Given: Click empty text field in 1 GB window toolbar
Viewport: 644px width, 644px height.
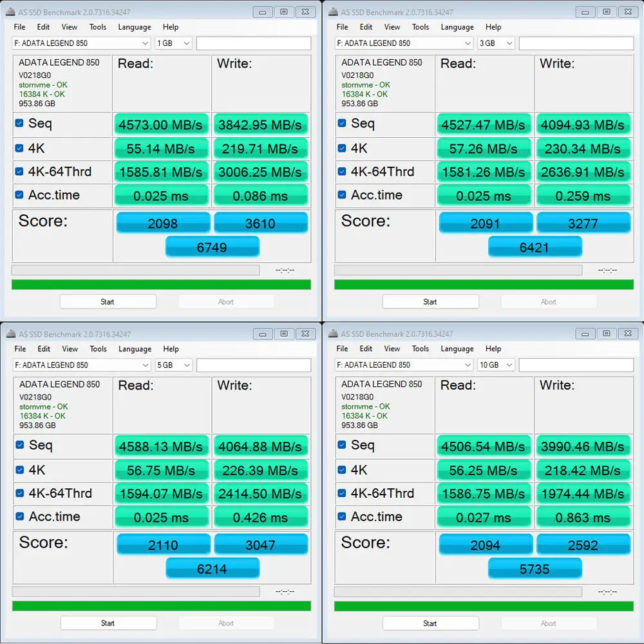Looking at the screenshot, I should click(x=253, y=43).
